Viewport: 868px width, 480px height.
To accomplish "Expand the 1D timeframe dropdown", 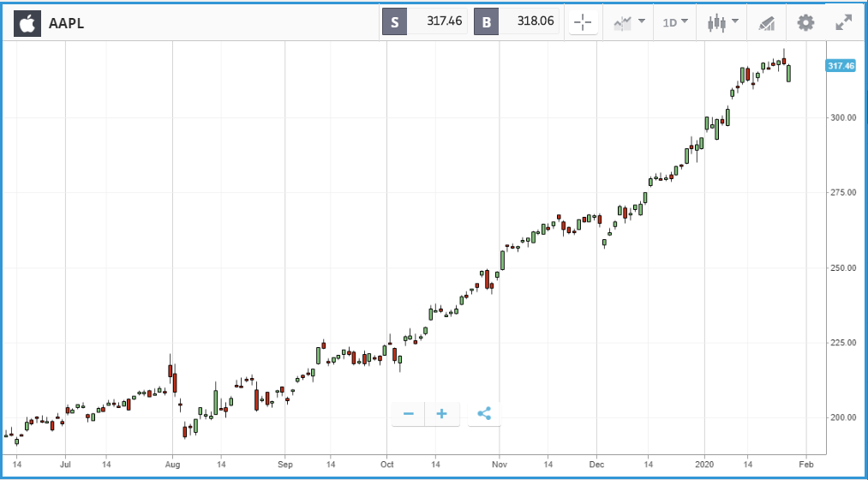I will 675,23.
